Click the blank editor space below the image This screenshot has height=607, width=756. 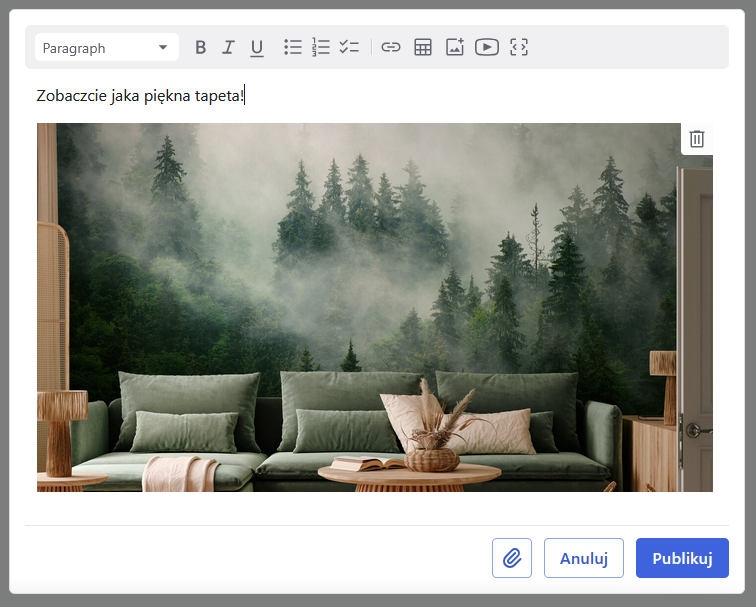click(x=374, y=508)
